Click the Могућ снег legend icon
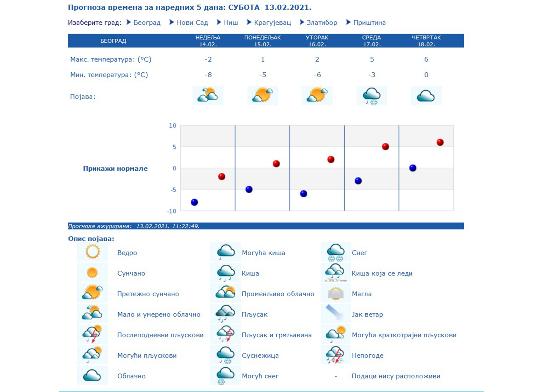 [225, 375]
